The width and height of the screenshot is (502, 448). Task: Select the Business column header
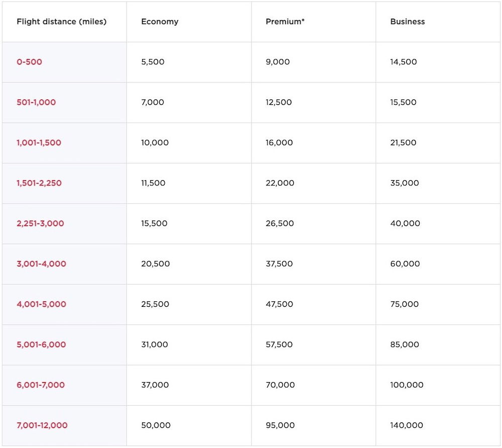[408, 22]
